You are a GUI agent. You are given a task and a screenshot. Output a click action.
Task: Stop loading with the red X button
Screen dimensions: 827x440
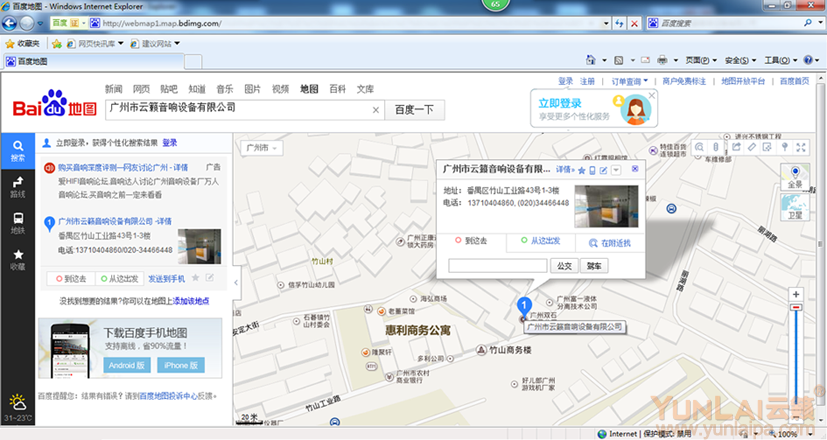tap(634, 23)
